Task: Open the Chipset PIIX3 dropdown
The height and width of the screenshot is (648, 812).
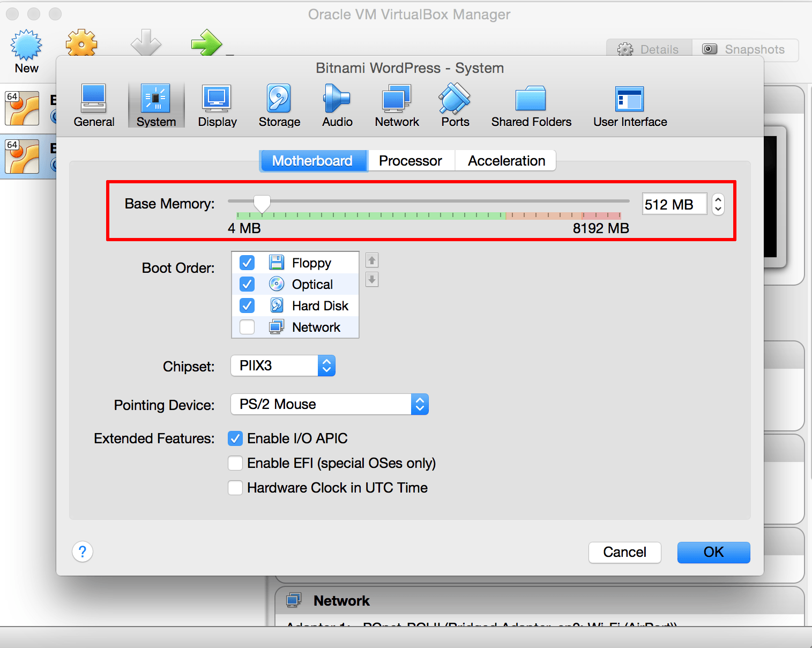Action: (x=283, y=366)
